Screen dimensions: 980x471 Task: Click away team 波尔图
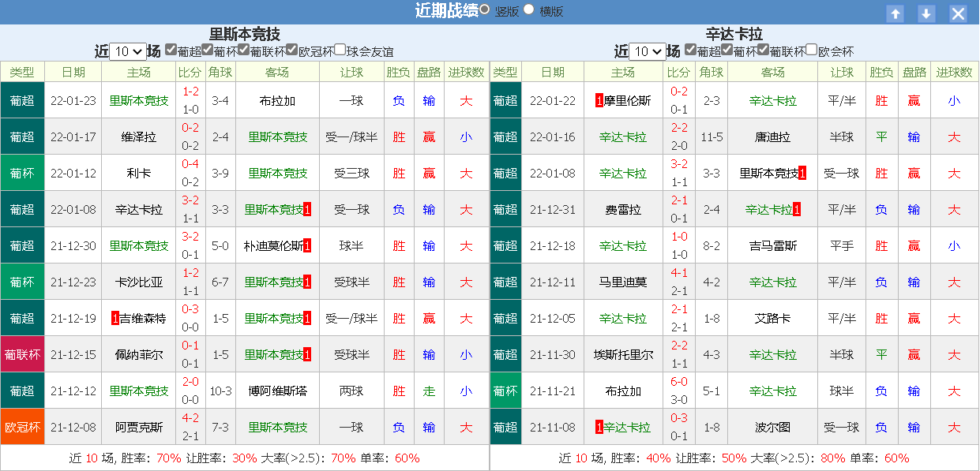(x=772, y=428)
